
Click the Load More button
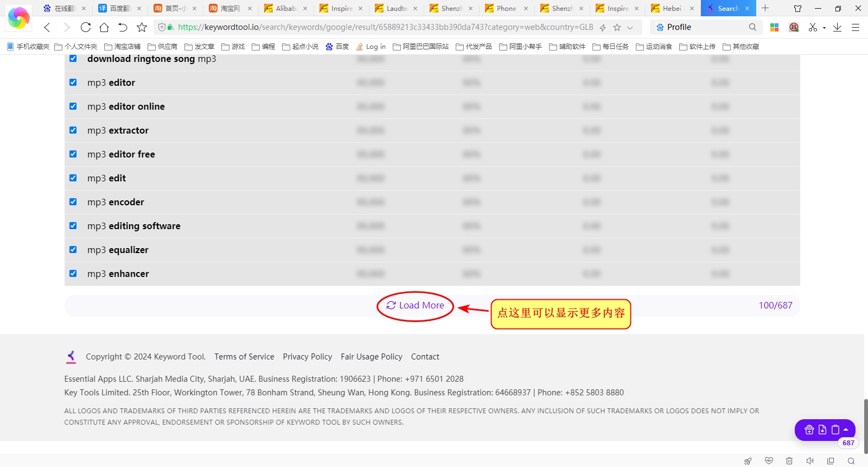pos(415,305)
